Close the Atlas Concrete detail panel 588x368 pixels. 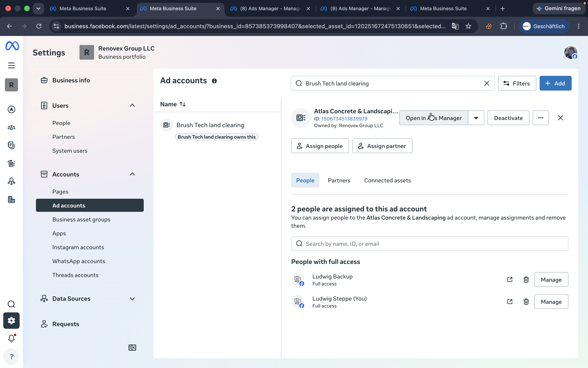(560, 118)
